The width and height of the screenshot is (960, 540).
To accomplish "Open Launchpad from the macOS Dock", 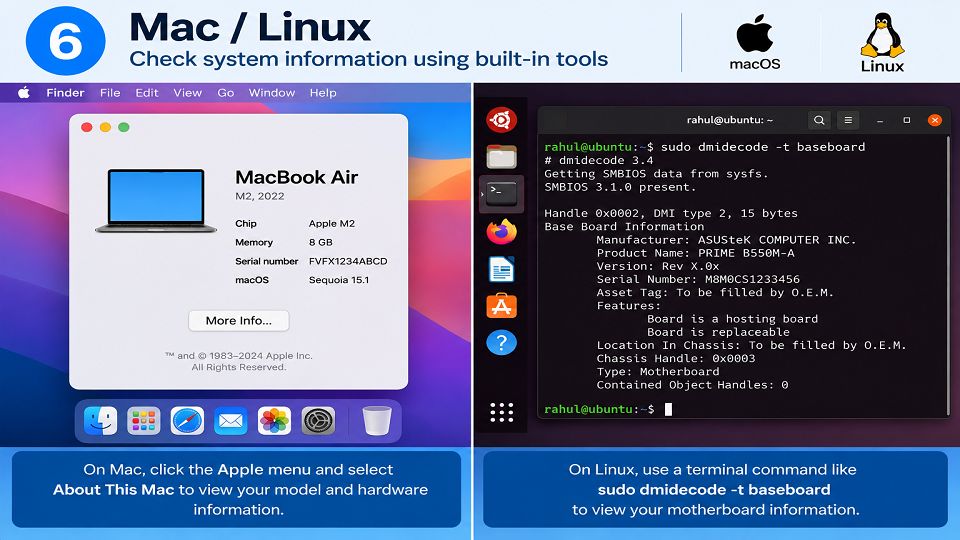I will click(x=144, y=421).
